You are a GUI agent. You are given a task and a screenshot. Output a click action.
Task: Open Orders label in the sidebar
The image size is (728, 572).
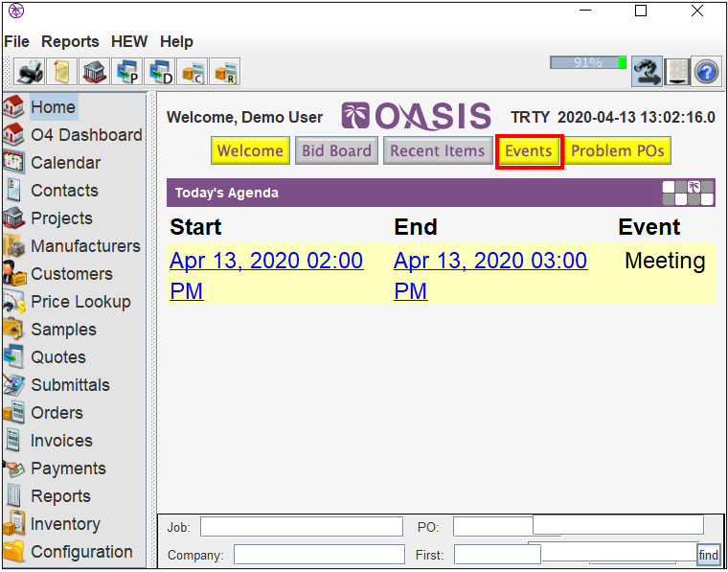[57, 413]
